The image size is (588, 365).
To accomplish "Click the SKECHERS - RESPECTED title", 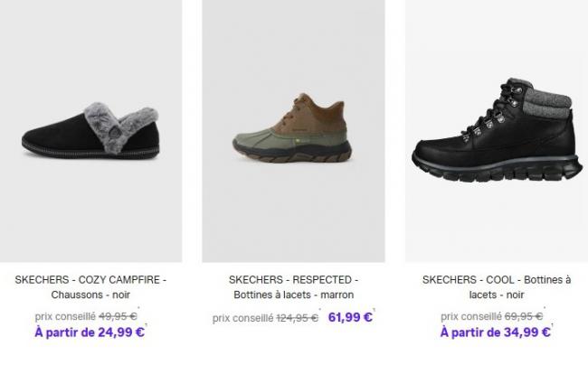I will click(293, 280).
